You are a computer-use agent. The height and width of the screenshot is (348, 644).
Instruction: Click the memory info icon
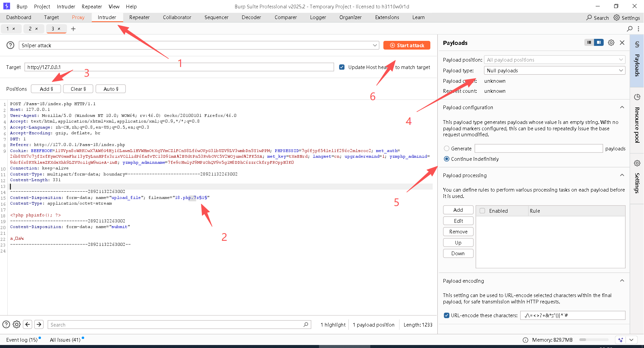[525, 340]
